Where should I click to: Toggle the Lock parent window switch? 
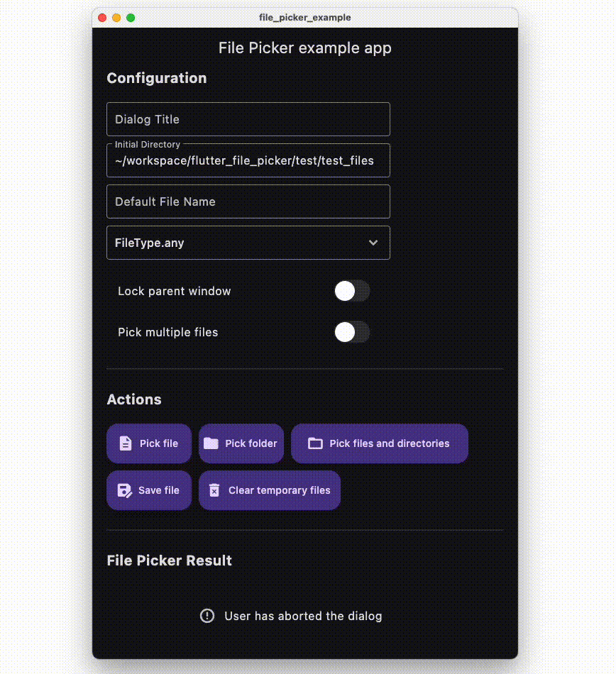click(352, 291)
